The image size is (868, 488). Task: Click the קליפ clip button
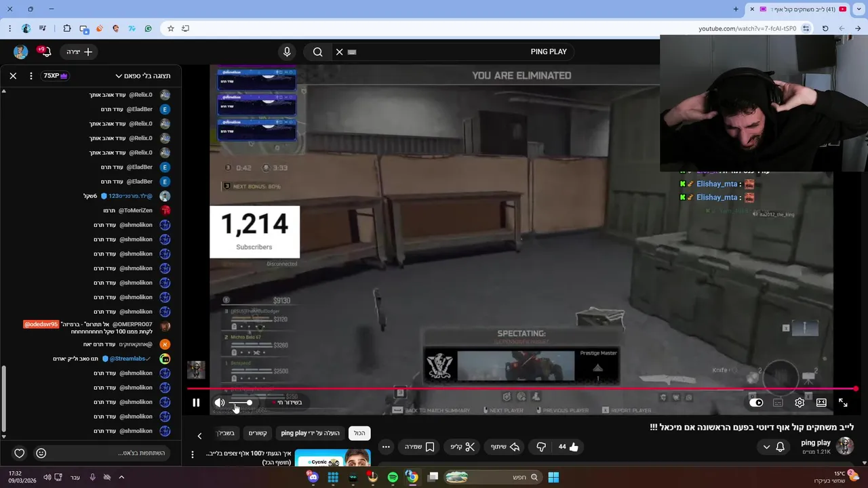pyautogui.click(x=462, y=447)
